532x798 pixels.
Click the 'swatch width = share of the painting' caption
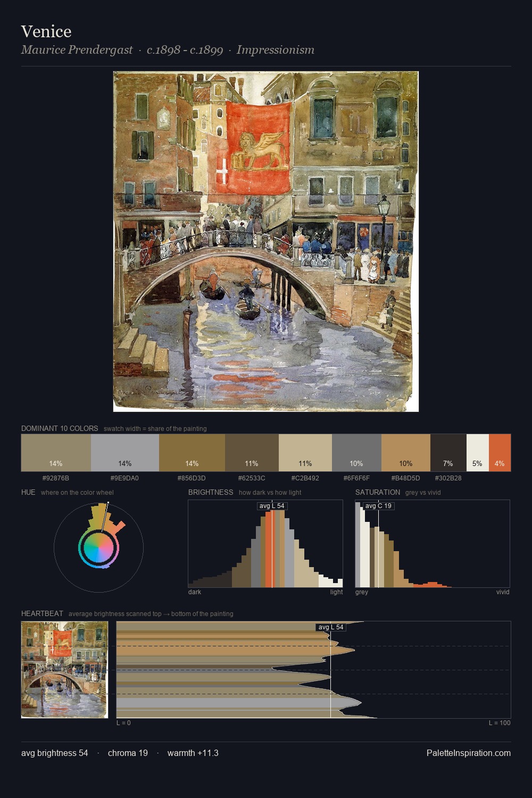click(x=155, y=428)
